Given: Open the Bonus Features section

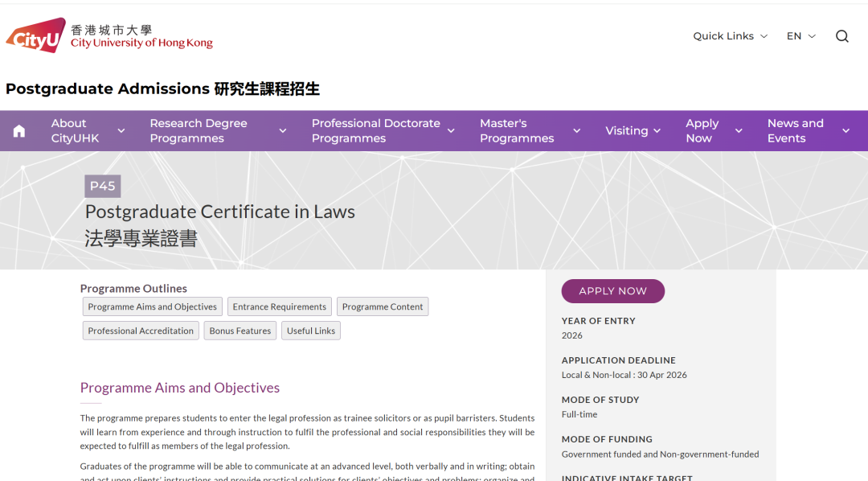Looking at the screenshot, I should pyautogui.click(x=240, y=331).
